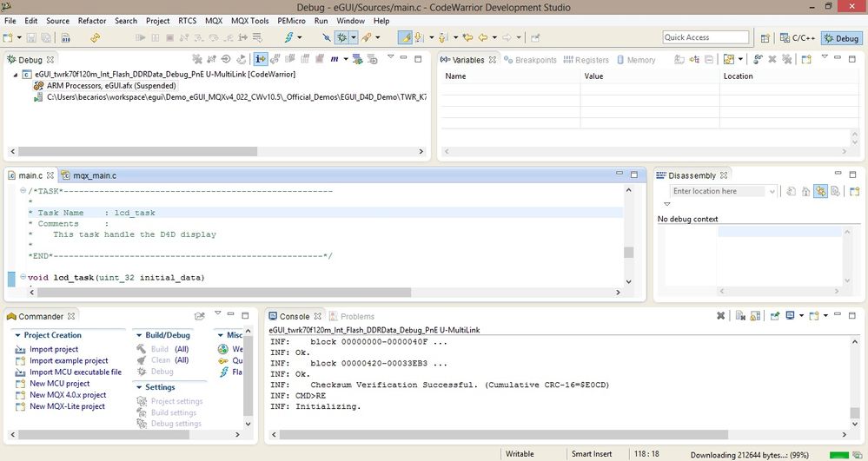
Task: Click the yellow Back arrow toolbar icon
Action: (483, 37)
